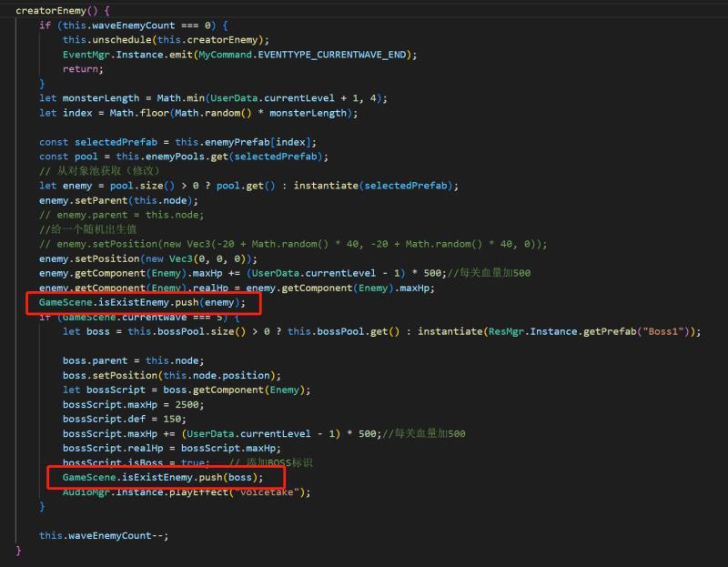Click the boss.setPosition(this.node.position) line
Viewport: 728px width, 567px height.
[x=172, y=375]
